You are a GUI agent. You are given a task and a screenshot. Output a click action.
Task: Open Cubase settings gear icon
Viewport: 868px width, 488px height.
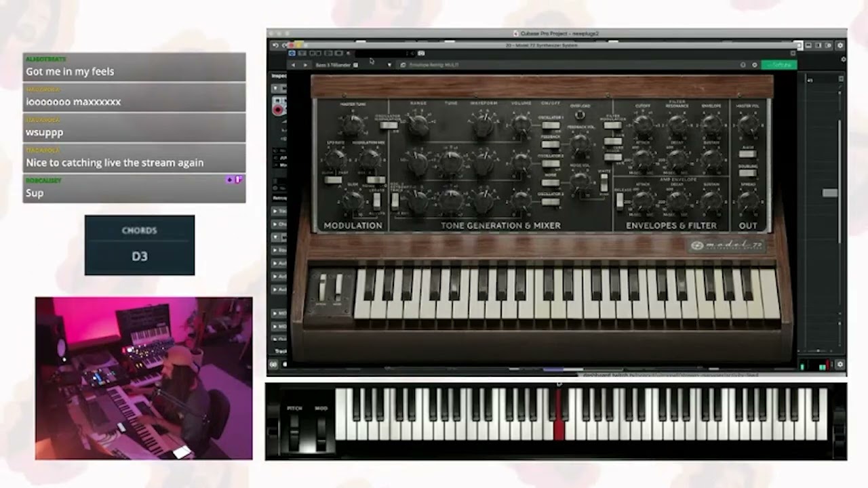point(840,45)
